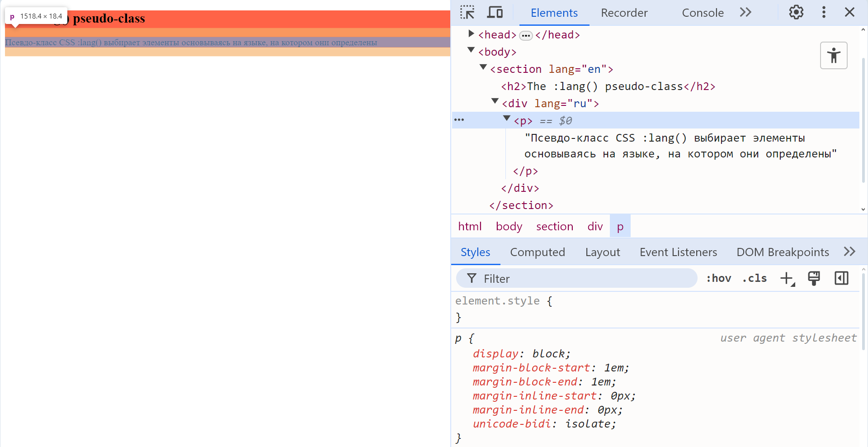Collapse the div lang="ru" node

495,102
